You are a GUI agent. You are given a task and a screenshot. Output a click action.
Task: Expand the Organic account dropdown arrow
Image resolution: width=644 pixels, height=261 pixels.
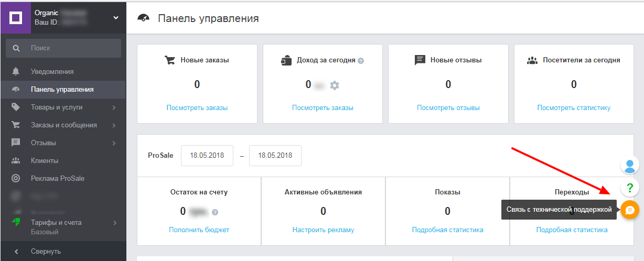[116, 18]
